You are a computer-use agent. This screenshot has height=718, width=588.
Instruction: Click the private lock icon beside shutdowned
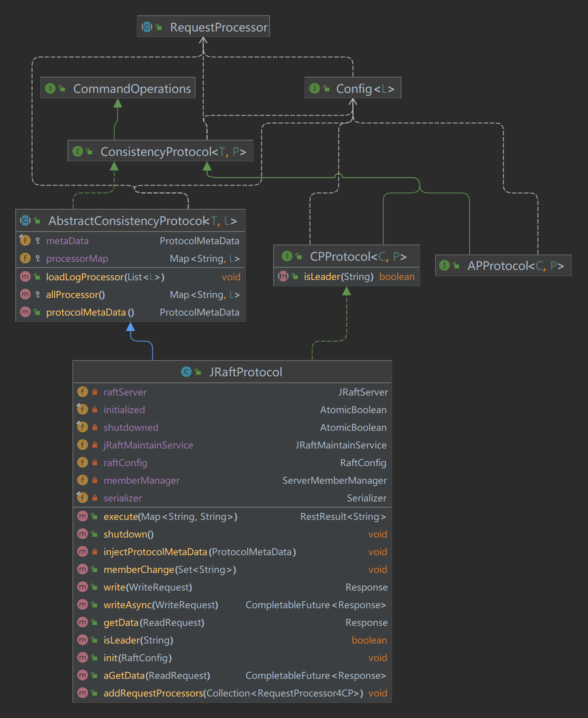click(95, 427)
